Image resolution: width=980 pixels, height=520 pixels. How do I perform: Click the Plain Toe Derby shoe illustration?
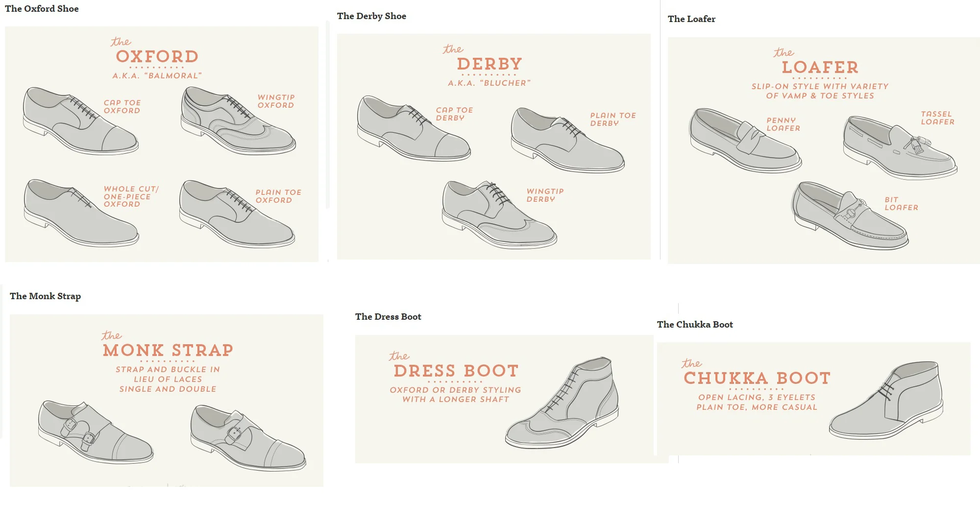point(568,140)
